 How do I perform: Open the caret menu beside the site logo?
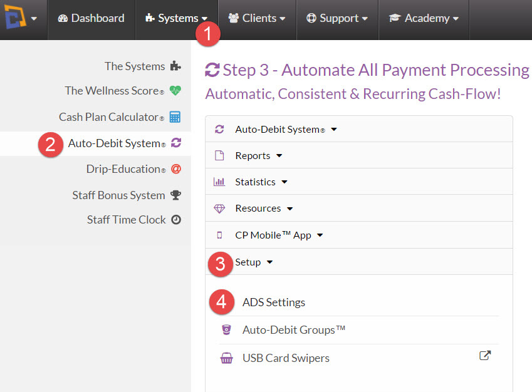(35, 18)
